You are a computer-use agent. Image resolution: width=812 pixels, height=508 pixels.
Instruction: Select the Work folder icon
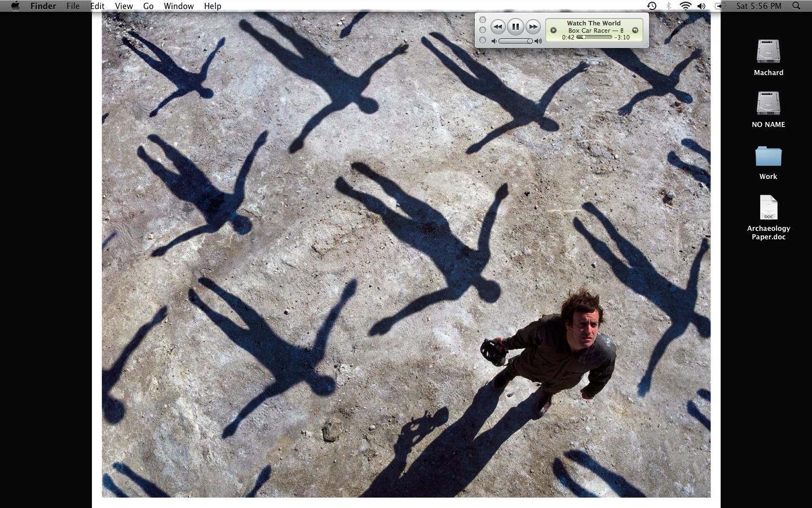(x=768, y=156)
